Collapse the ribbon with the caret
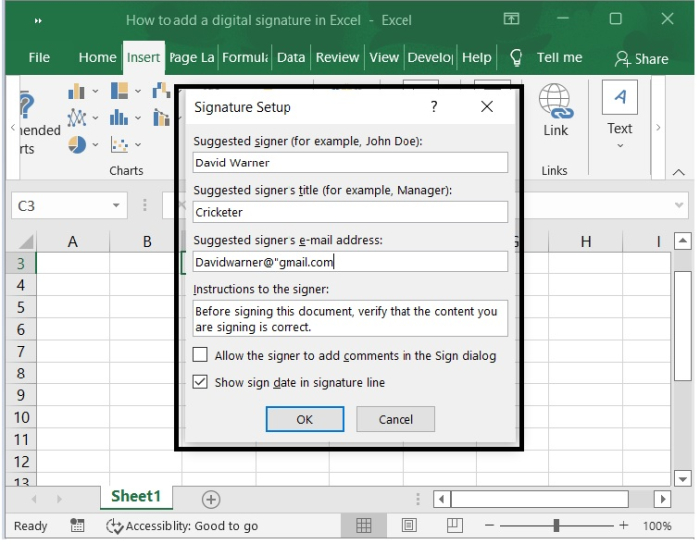The image size is (700, 544). (679, 172)
